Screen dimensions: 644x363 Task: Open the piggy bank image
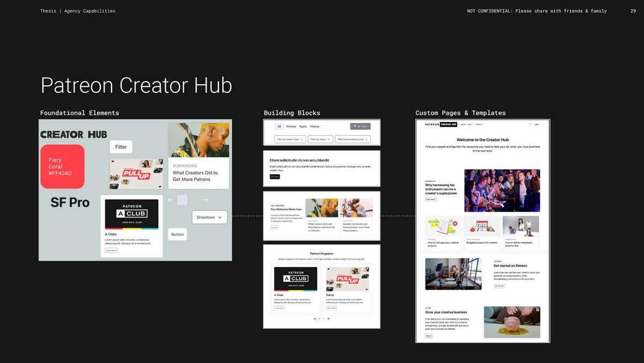512,322
